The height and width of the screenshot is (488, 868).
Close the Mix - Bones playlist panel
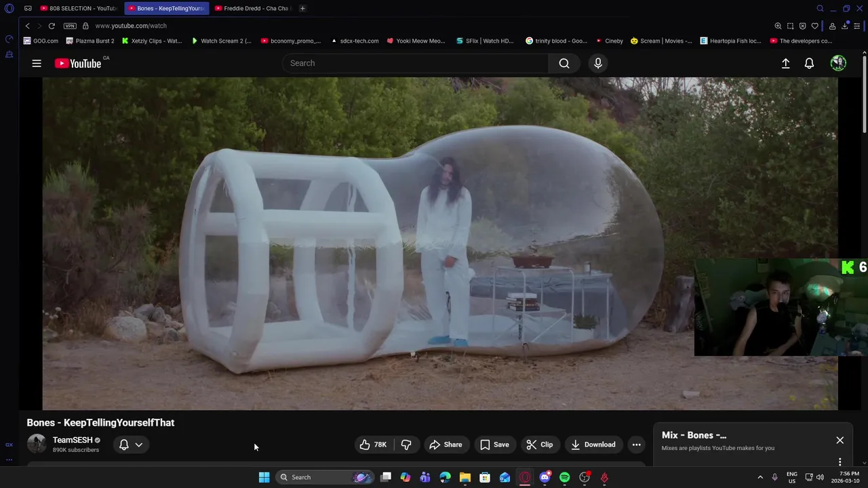click(840, 440)
